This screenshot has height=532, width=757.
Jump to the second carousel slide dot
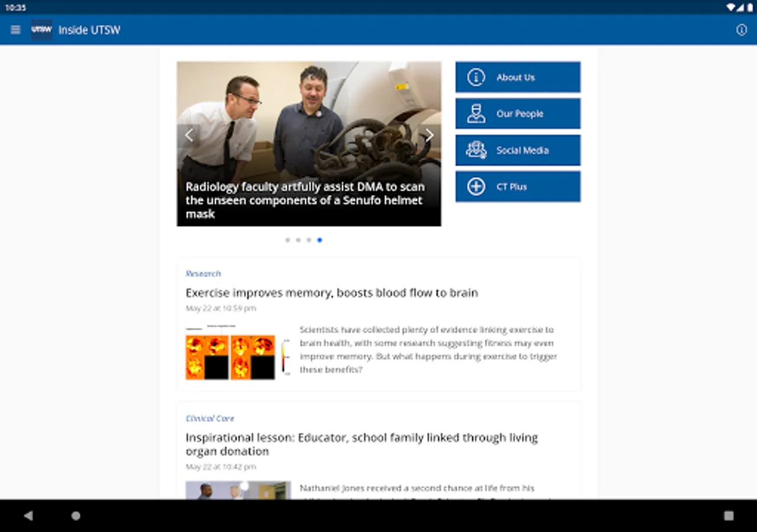pyautogui.click(x=298, y=240)
